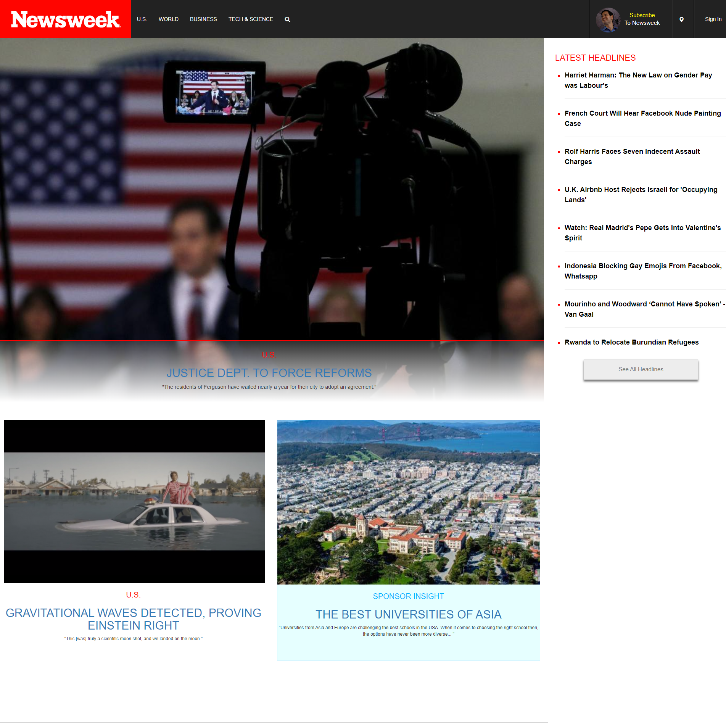
Task: Open the search icon in the navbar
Action: [x=287, y=19]
